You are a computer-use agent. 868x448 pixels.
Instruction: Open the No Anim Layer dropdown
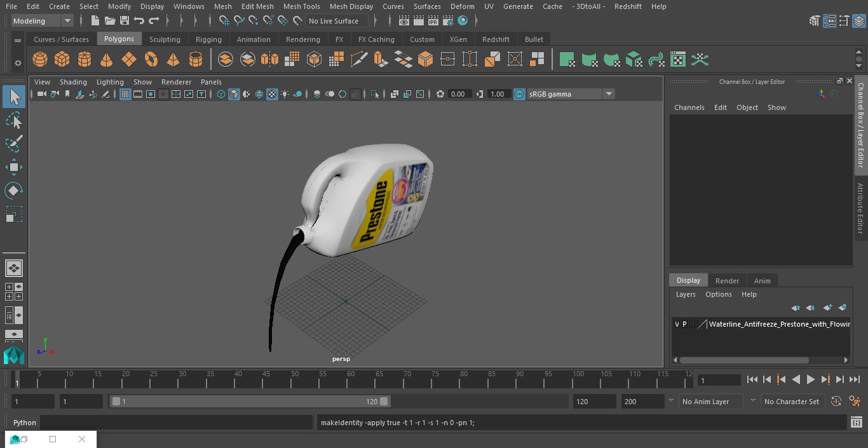coord(712,402)
